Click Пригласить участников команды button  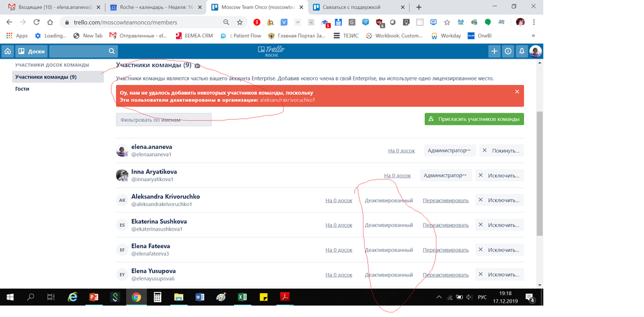click(474, 119)
